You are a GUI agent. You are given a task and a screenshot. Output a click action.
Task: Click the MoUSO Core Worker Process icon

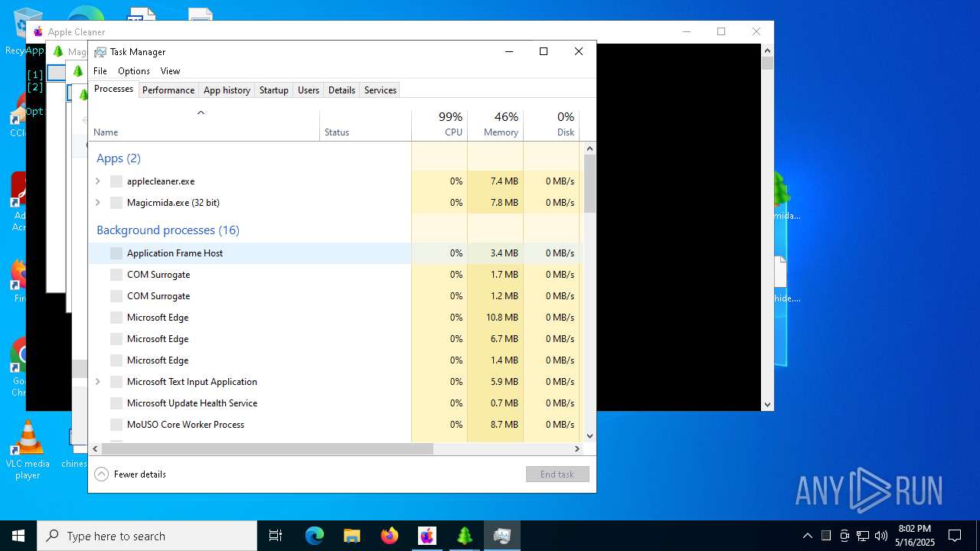click(x=116, y=425)
